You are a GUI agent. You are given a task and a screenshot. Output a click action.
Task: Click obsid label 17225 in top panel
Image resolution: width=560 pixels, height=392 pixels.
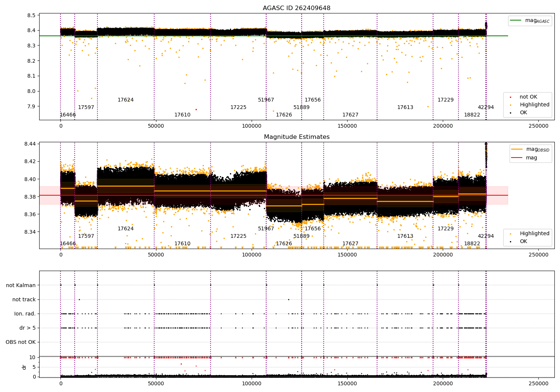[x=238, y=108]
